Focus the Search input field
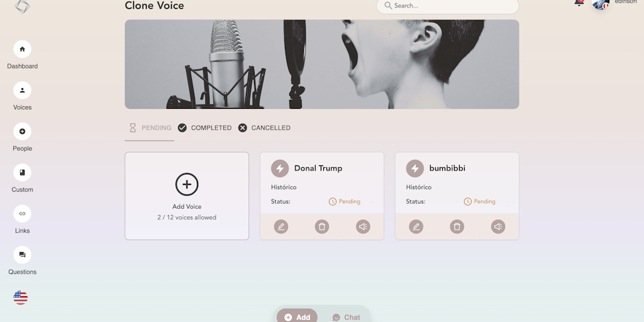Viewport: 644px width, 322px height. [447, 6]
